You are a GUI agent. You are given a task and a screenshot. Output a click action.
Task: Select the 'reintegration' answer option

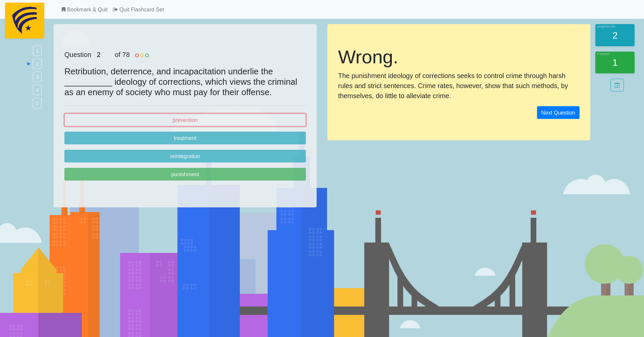185,156
